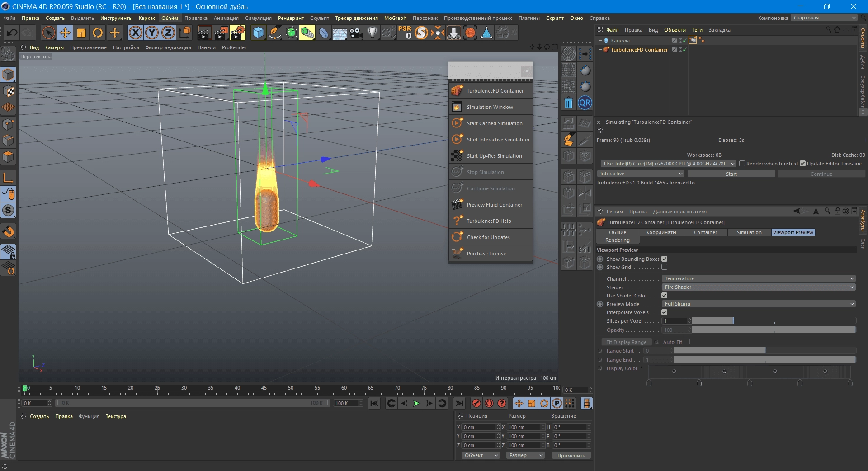Image resolution: width=868 pixels, height=471 pixels.
Task: Toggle Interpolate Voxels checkbox
Action: click(x=664, y=312)
